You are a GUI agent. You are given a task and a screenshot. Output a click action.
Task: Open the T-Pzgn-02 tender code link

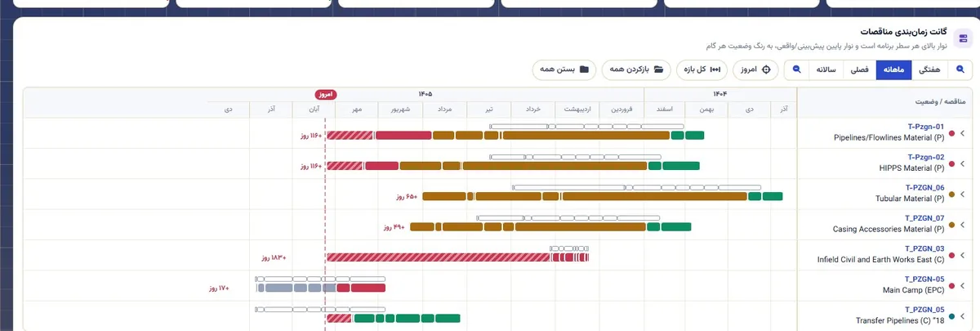925,157
